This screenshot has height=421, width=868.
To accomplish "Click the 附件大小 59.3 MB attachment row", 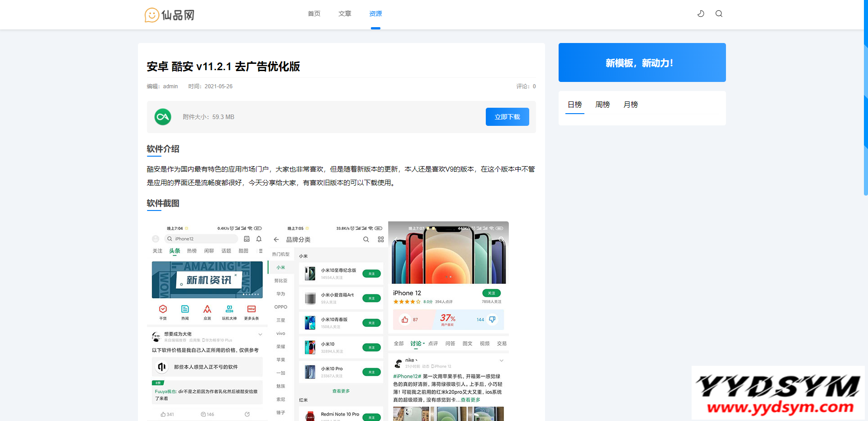I will pyautogui.click(x=208, y=117).
